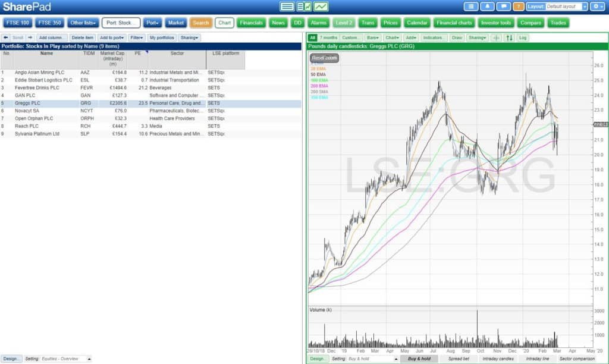Click the Design button below the chart
The width and height of the screenshot is (609, 364).
[318, 359]
